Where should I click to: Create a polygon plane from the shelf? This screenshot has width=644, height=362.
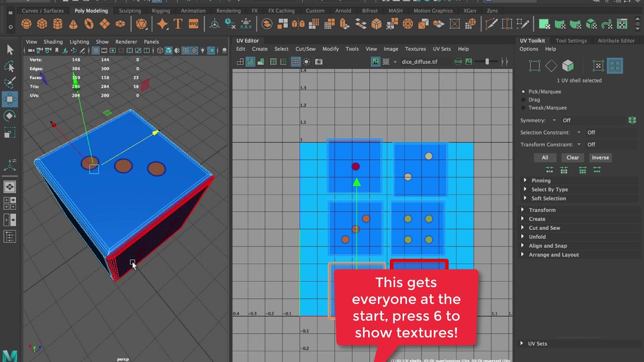pos(105,24)
